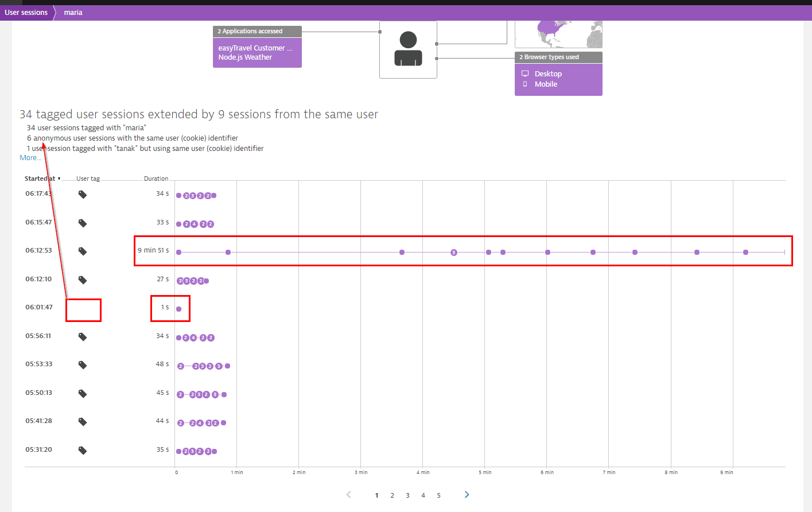812x512 pixels.
Task: Click the user tag icon for session 05:53:33
Action: pyautogui.click(x=83, y=365)
